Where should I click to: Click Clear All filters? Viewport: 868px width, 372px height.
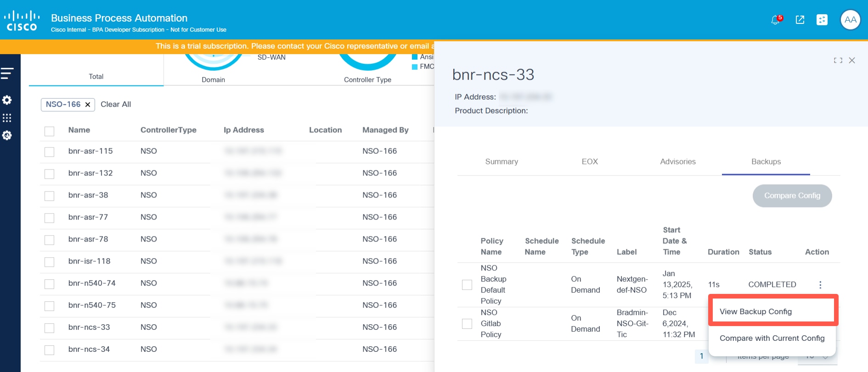pyautogui.click(x=116, y=104)
